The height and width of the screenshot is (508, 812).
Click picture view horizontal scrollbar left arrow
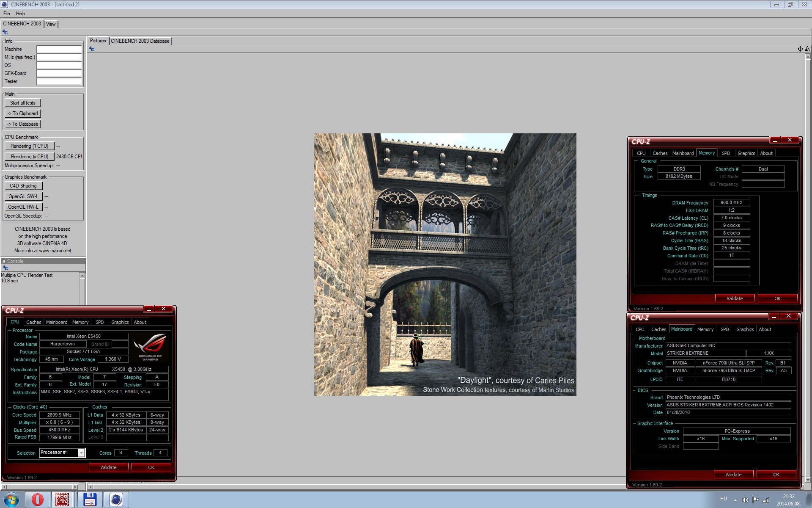[x=90, y=487]
